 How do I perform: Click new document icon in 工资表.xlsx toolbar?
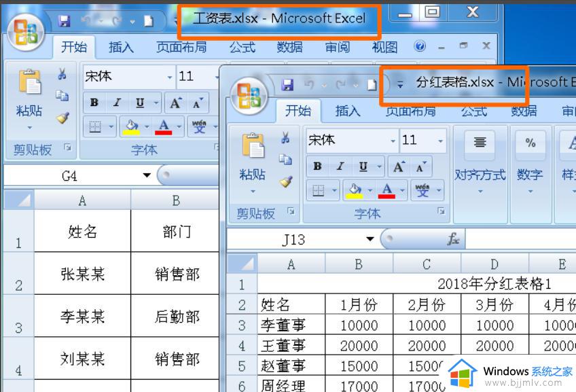pos(148,21)
